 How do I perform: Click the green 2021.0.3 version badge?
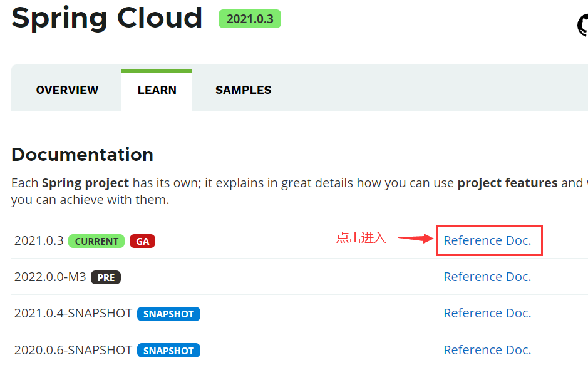click(x=249, y=19)
